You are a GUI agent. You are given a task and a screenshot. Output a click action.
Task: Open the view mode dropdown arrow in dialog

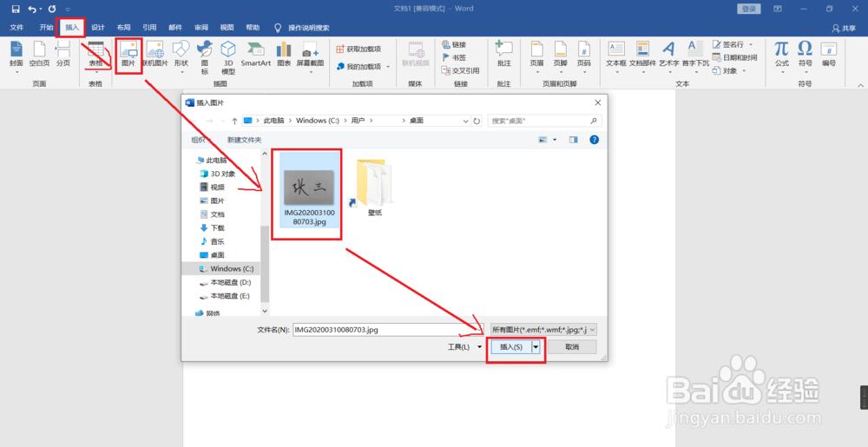555,140
